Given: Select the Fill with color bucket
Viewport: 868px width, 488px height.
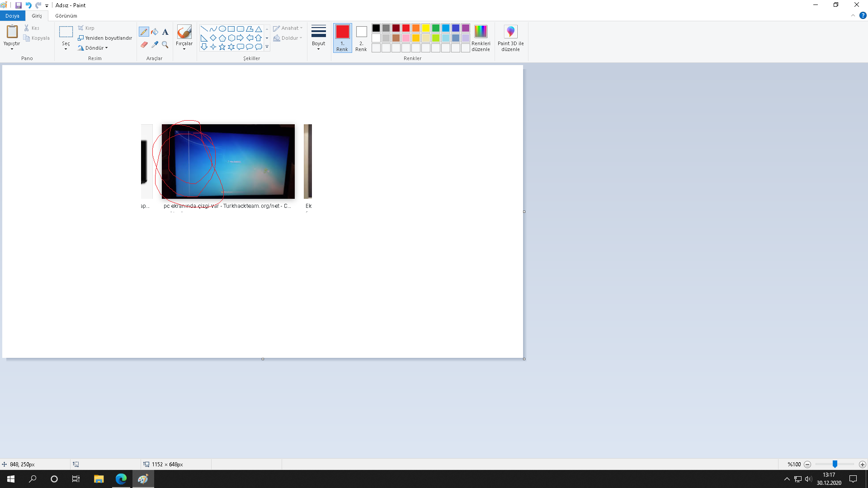Looking at the screenshot, I should pyautogui.click(x=155, y=32).
